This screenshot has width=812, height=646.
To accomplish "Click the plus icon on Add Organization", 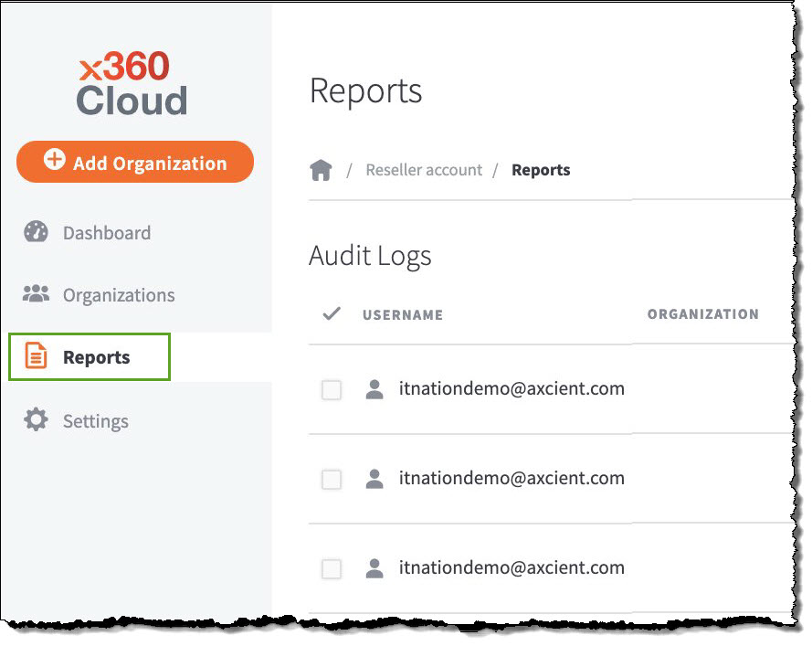I will tap(55, 162).
